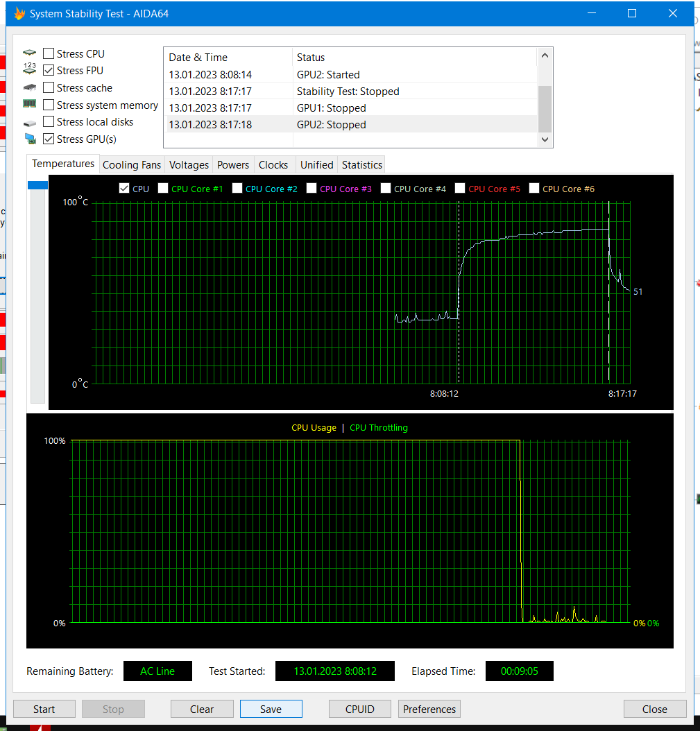Click the 8:17:17 stop marker line
Viewport: 700px width, 731px height.
609,292
